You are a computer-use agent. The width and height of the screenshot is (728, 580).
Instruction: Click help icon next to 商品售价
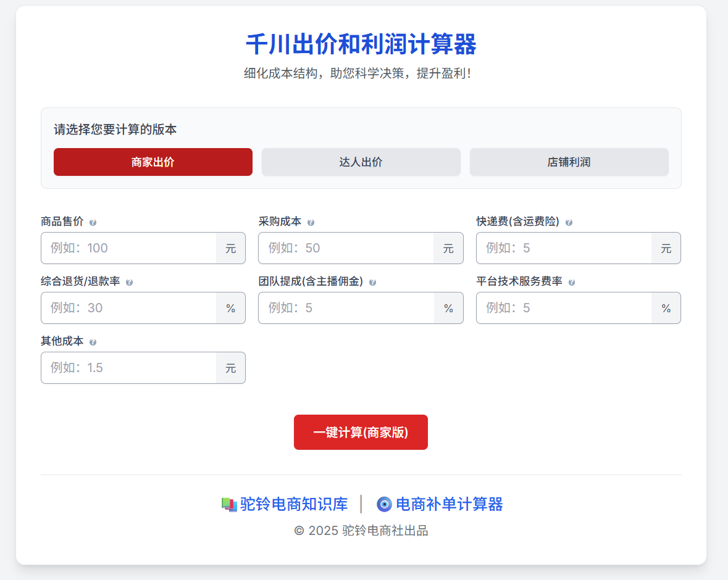click(x=93, y=223)
